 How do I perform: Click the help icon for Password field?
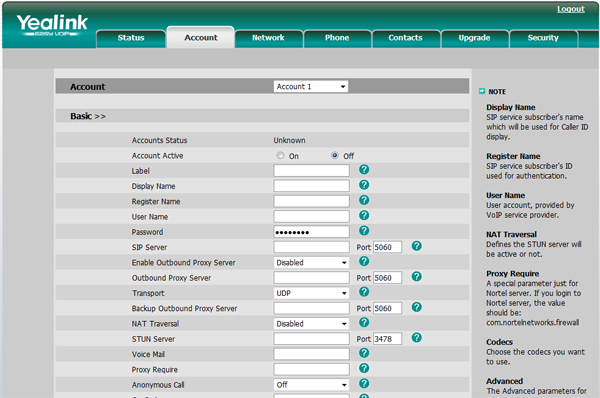[x=364, y=231]
